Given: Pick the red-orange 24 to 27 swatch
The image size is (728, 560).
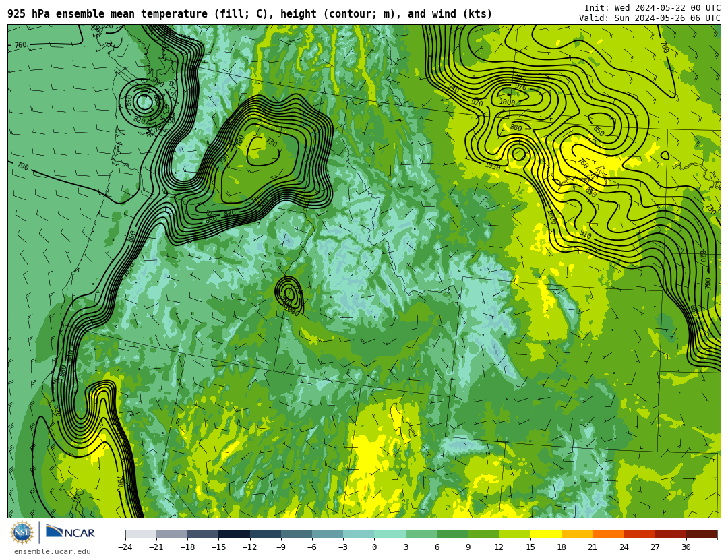Looking at the screenshot, I should (639, 534).
